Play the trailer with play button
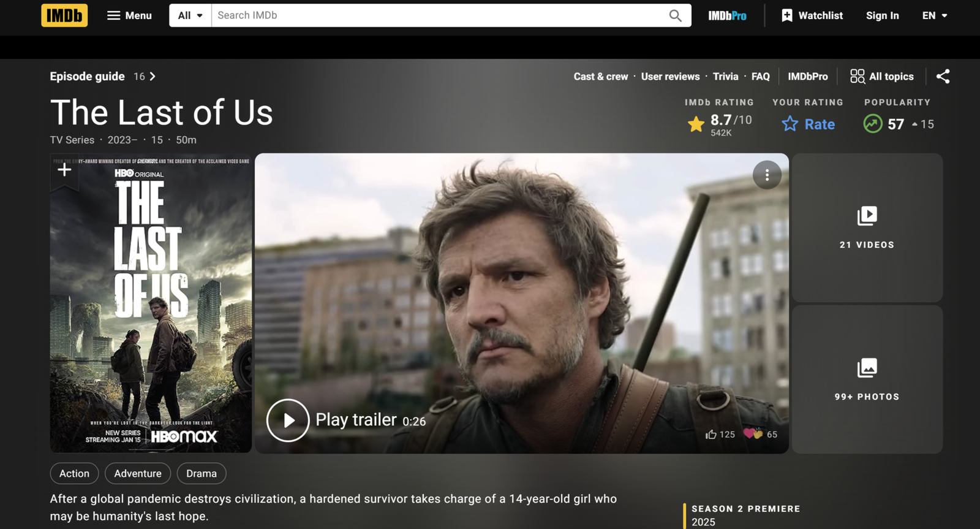The height and width of the screenshot is (529, 980). 288,420
